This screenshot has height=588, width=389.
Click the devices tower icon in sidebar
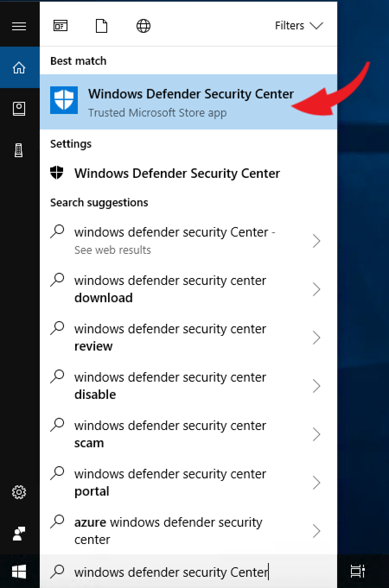[x=19, y=150]
